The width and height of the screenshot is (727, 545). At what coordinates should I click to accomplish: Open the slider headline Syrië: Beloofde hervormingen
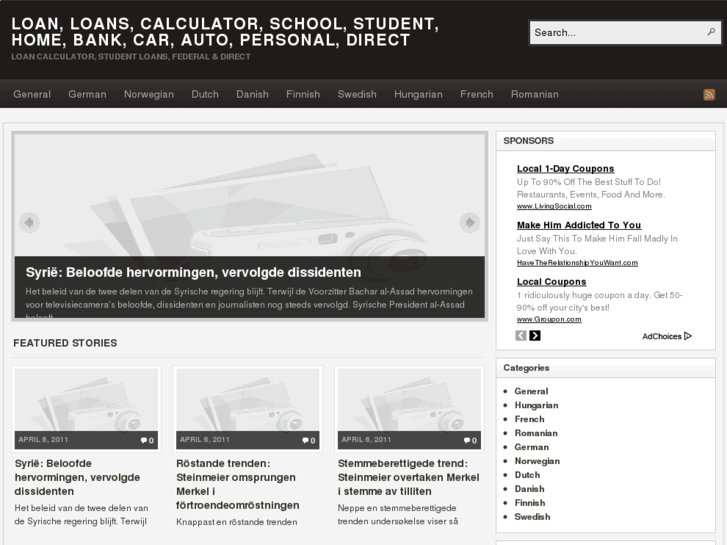193,272
